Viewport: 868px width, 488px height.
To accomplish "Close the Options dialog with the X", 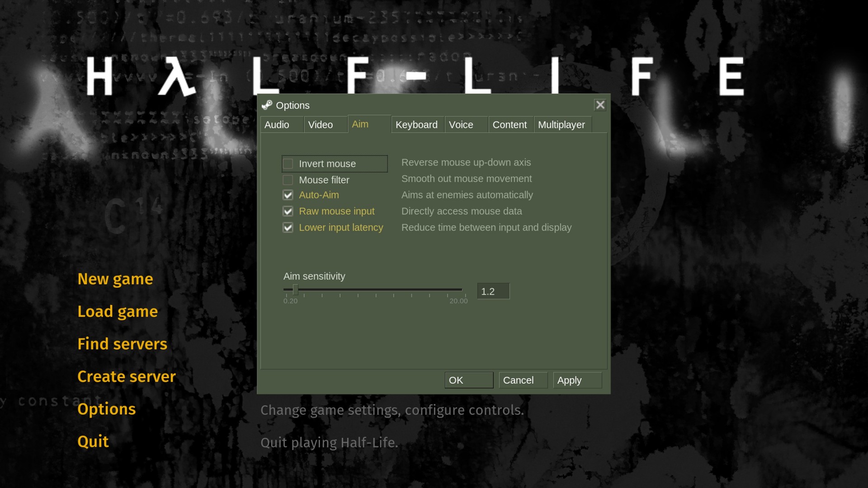I will (600, 105).
